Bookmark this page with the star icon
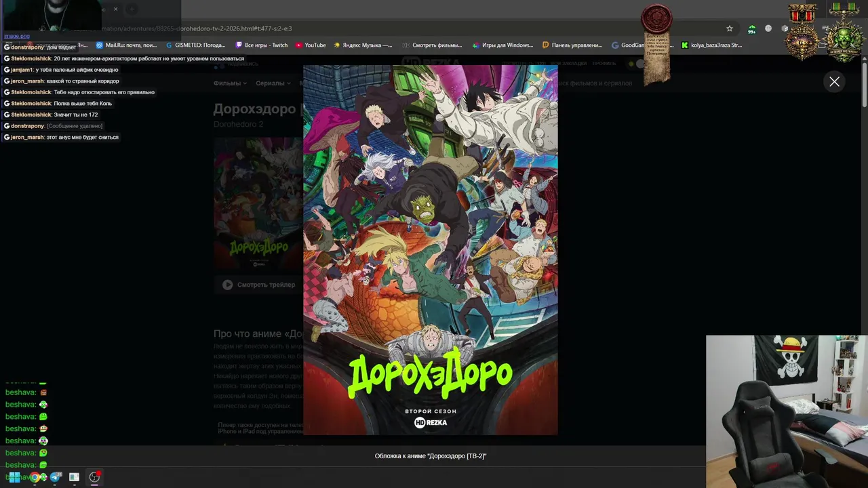 pyautogui.click(x=730, y=28)
